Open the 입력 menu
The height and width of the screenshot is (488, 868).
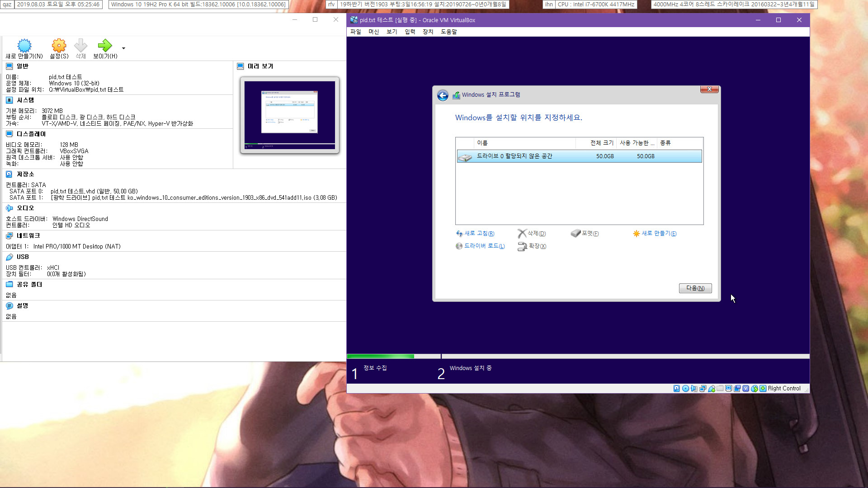point(410,32)
